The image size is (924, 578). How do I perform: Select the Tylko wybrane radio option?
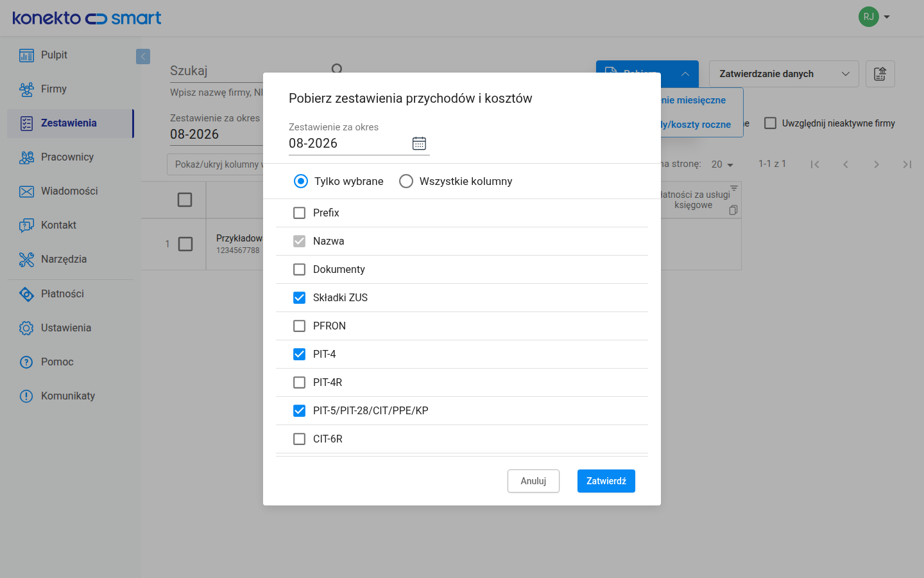point(300,181)
